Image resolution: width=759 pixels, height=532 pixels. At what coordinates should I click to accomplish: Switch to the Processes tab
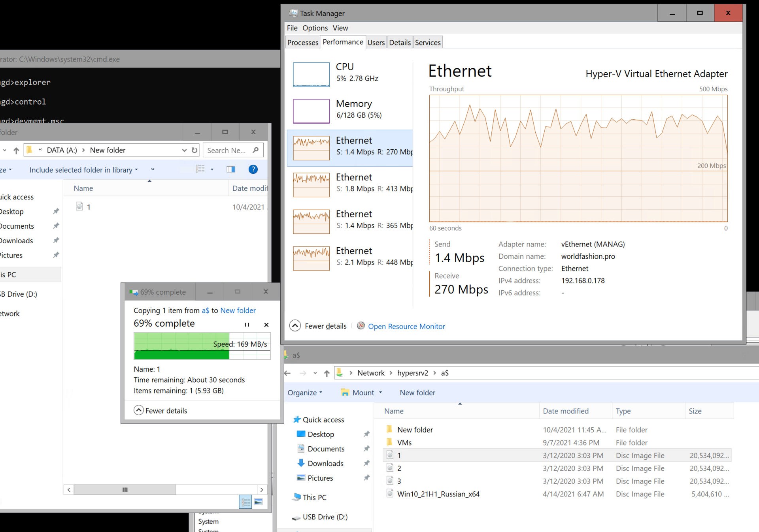[303, 43]
